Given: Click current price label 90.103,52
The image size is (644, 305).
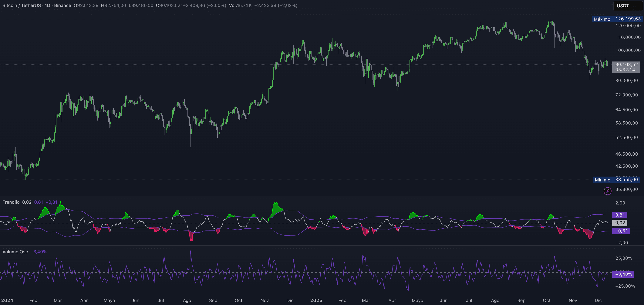Looking at the screenshot, I should (626, 65).
